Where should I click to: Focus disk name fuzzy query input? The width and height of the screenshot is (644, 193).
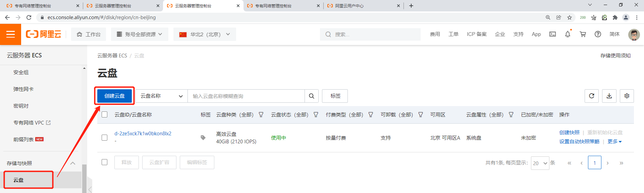click(246, 96)
